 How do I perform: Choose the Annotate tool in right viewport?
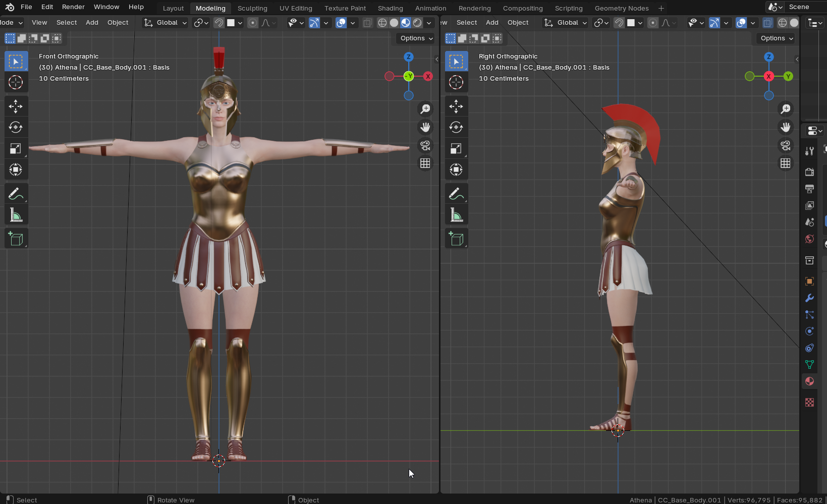pyautogui.click(x=456, y=194)
